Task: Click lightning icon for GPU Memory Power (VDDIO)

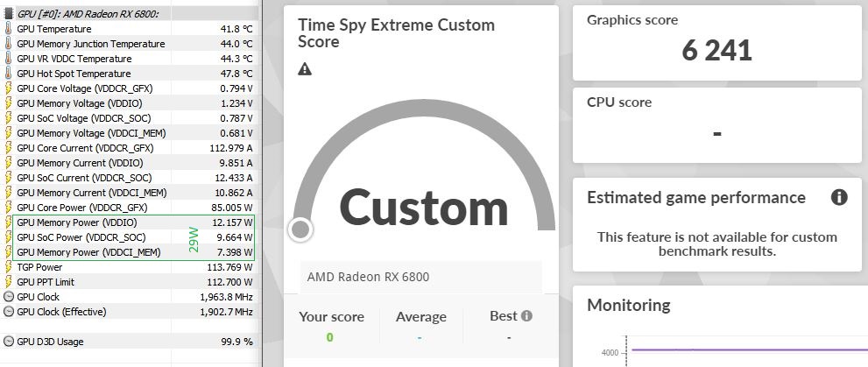Action: pos(8,222)
